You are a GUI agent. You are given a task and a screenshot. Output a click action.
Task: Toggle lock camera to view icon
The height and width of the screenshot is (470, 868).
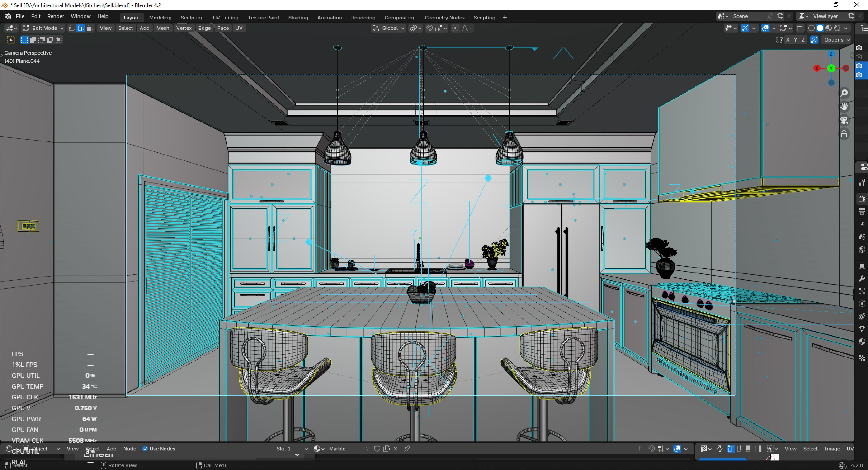click(x=844, y=134)
